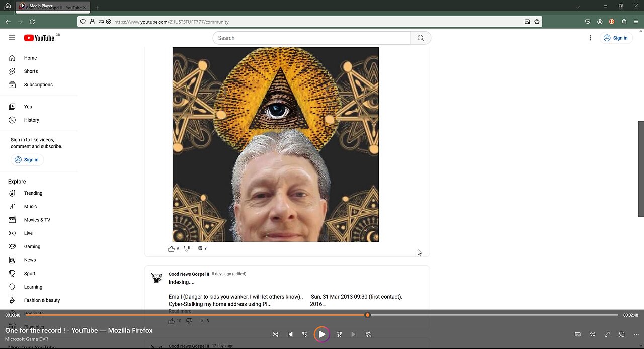Image resolution: width=644 pixels, height=349 pixels.
Task: Open Learning under Explore
Action: click(x=33, y=287)
